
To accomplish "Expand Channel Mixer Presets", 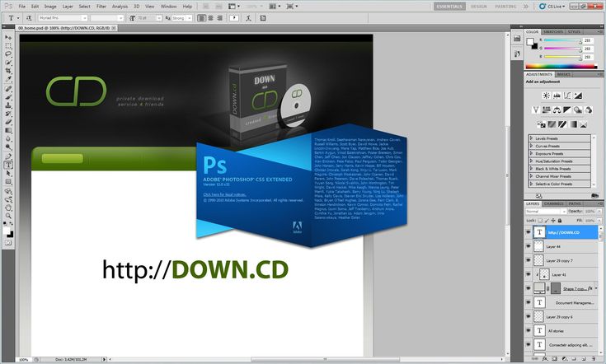I will point(532,176).
